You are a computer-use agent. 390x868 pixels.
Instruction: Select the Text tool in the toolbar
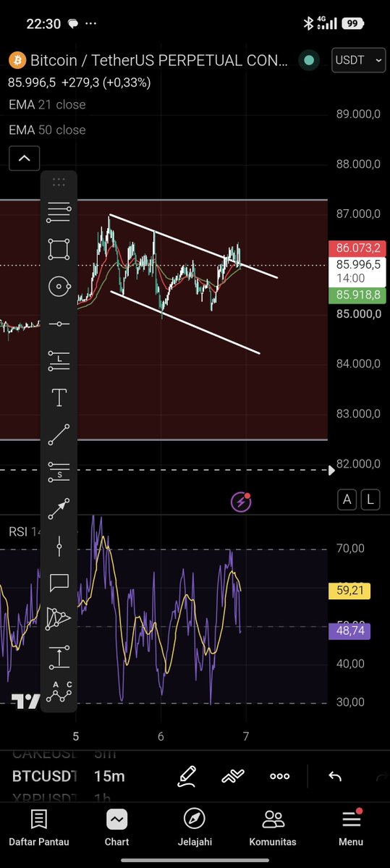coord(59,397)
